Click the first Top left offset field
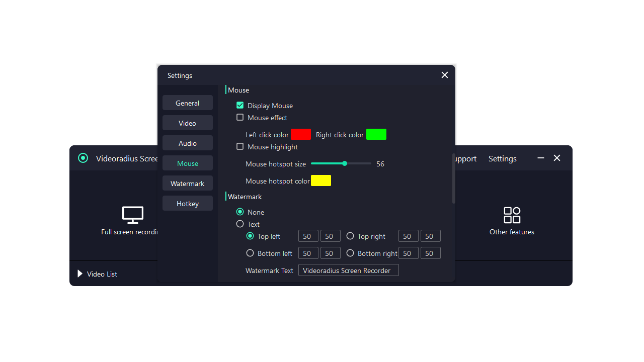Screen dimensions: 644x362 tap(308, 236)
